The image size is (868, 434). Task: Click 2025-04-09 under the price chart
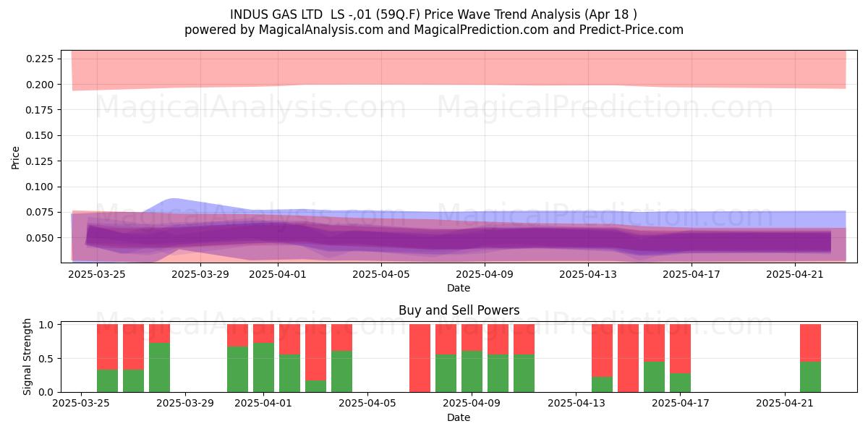pyautogui.click(x=484, y=274)
